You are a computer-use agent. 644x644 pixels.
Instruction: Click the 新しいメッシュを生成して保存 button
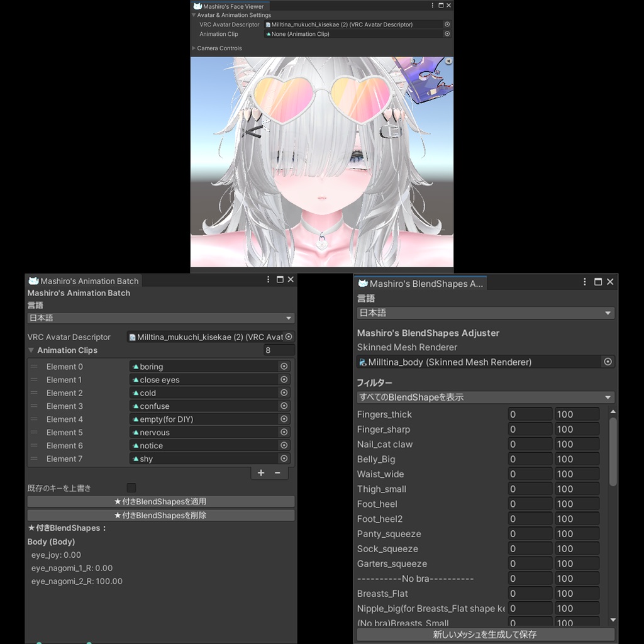coord(484,635)
